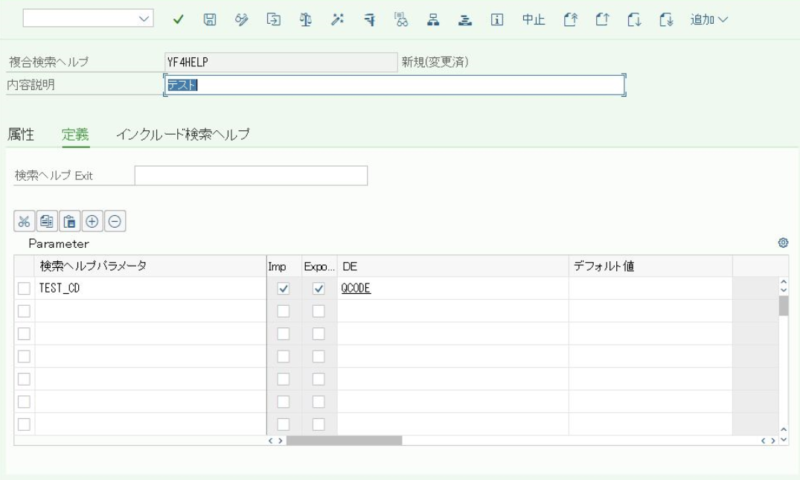Click the green checkmark Enter icon

178,19
